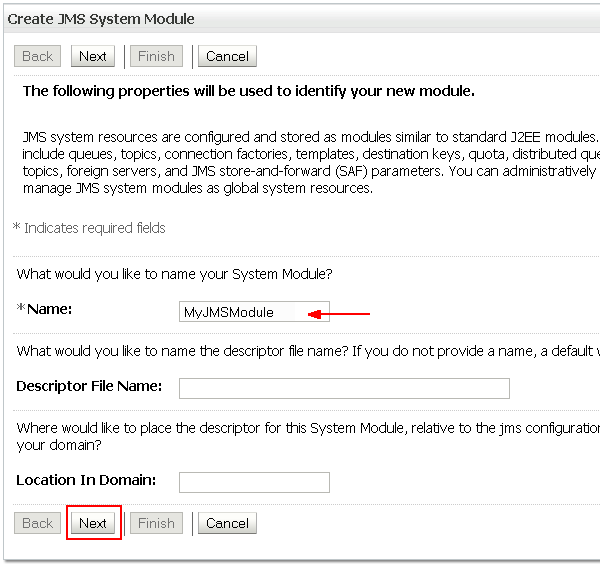Click the bold heading about identifying your module
The height and width of the screenshot is (566, 600).
(248, 92)
